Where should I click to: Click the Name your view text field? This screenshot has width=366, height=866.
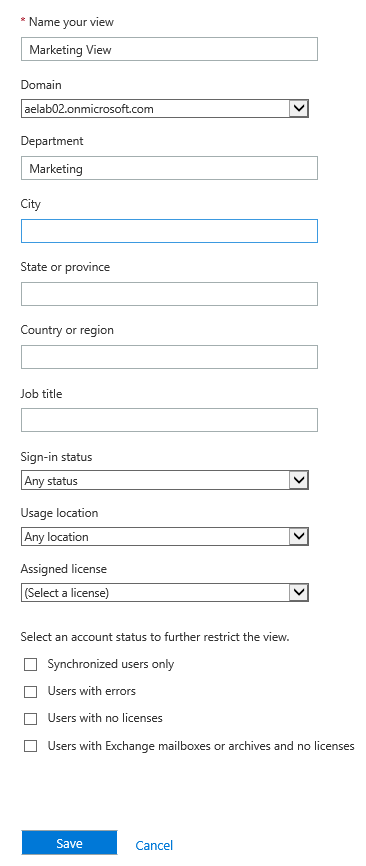pyautogui.click(x=169, y=49)
